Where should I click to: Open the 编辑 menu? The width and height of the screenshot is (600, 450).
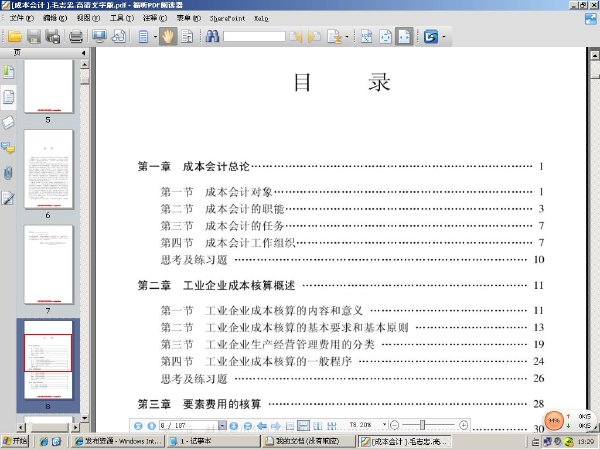point(55,18)
